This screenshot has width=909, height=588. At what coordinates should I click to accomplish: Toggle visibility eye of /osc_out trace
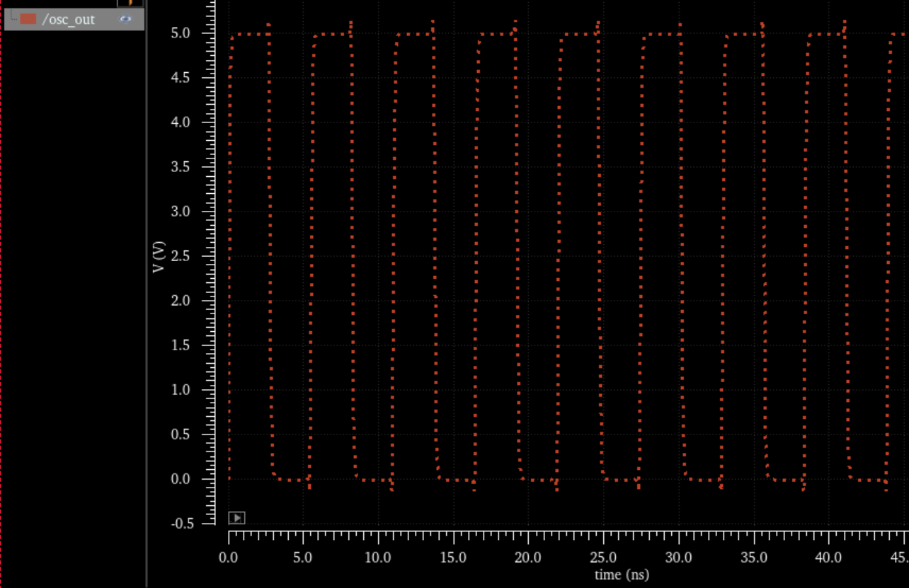coord(126,19)
